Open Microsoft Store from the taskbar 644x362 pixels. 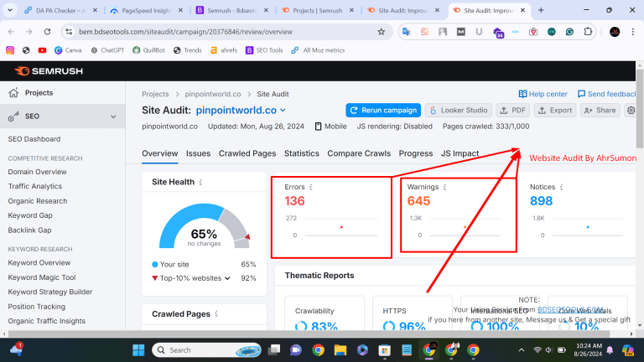pyautogui.click(x=384, y=350)
